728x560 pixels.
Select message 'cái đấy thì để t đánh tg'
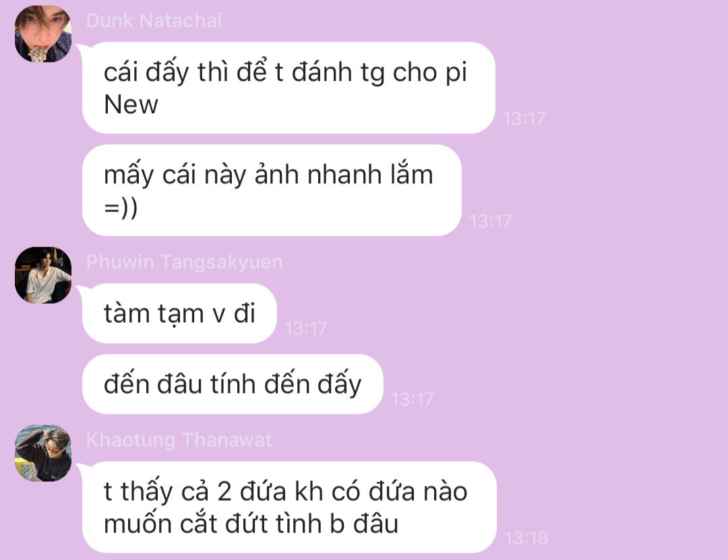coord(289,88)
